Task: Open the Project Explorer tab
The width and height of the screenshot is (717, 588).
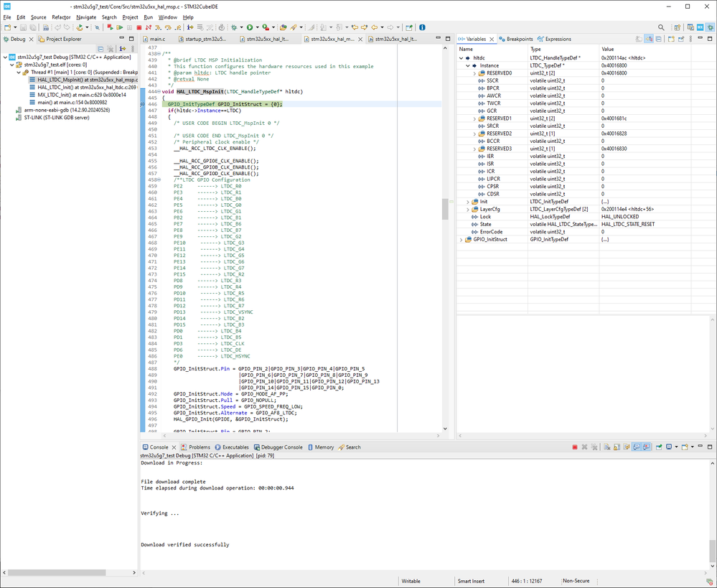Action: coord(63,39)
